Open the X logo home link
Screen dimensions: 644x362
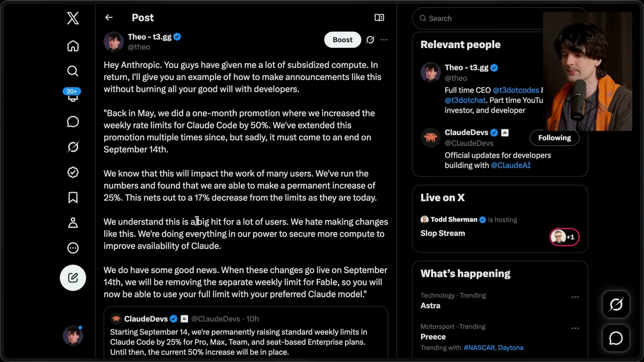click(73, 18)
